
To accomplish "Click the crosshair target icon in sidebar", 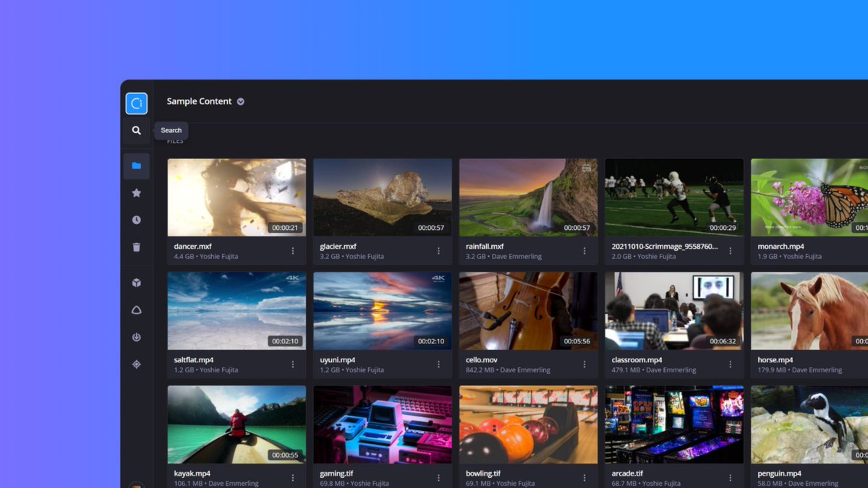I will pyautogui.click(x=136, y=364).
